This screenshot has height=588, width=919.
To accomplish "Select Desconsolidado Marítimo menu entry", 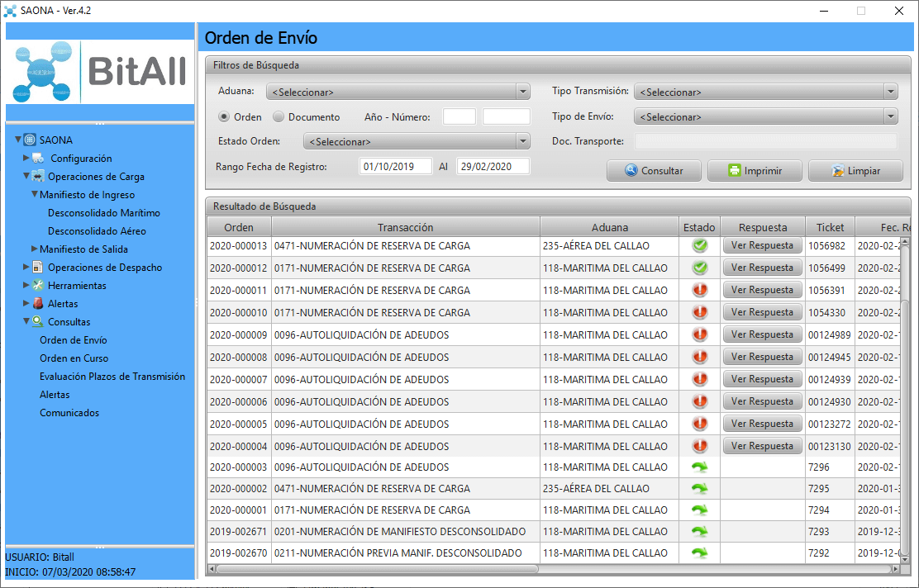I will [x=103, y=213].
